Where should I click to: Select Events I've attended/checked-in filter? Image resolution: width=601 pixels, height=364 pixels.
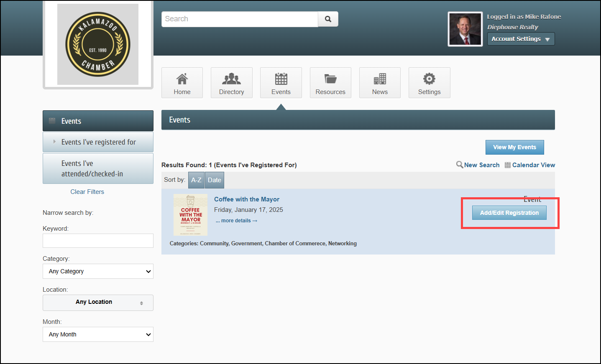[92, 168]
